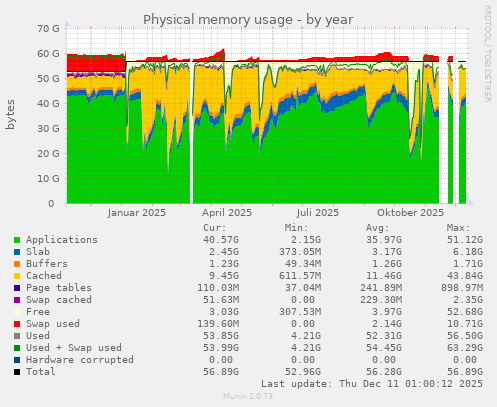The image size is (497, 407).
Task: Click Used + Swap used max 63.29G
Action: [465, 348]
